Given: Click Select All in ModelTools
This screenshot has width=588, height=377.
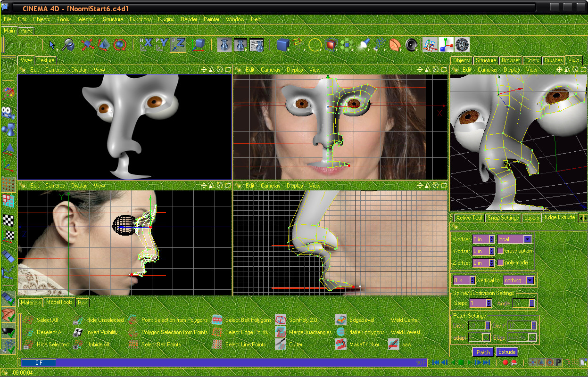Looking at the screenshot, I should (x=47, y=320).
